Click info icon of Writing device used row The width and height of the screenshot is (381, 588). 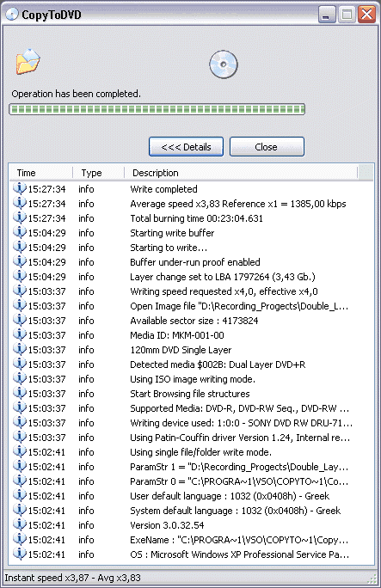click(20, 422)
